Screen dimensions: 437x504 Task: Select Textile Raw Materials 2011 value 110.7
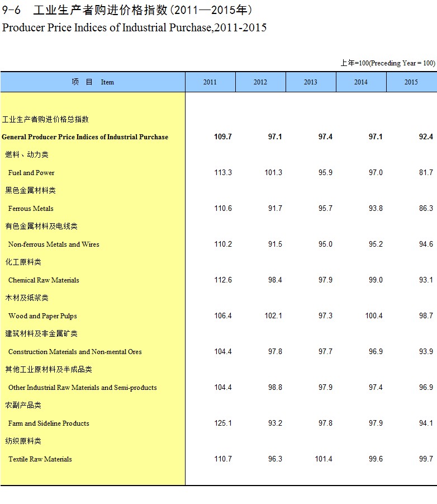(x=223, y=459)
